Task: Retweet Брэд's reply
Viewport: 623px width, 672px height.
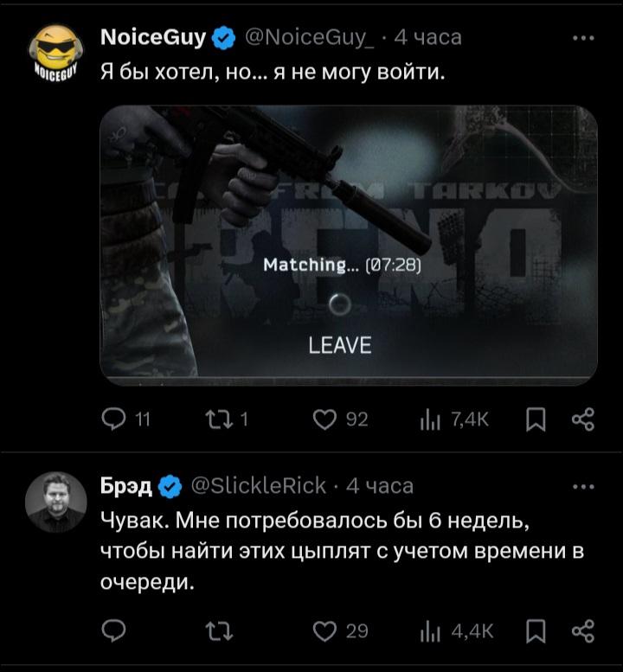Action: pyautogui.click(x=219, y=630)
